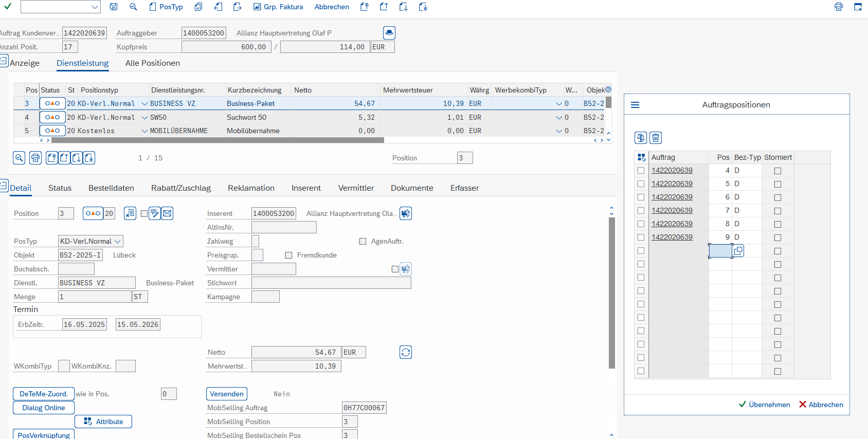Click the magnifier search icon in top toolbar
The height and width of the screenshot is (439, 868).
pos(133,7)
